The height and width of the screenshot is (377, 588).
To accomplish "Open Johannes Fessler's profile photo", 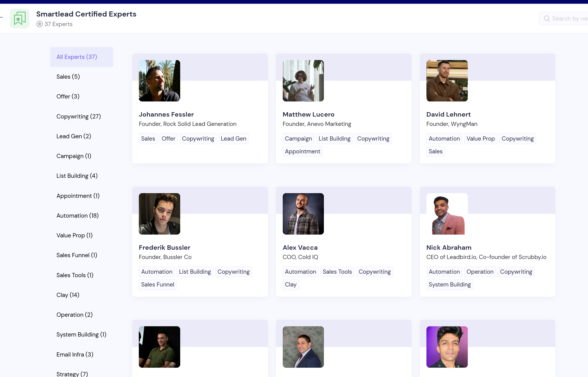I will 159,81.
